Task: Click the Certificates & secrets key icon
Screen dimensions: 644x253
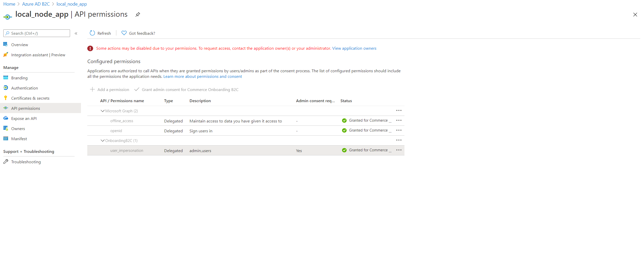Action: point(6,98)
